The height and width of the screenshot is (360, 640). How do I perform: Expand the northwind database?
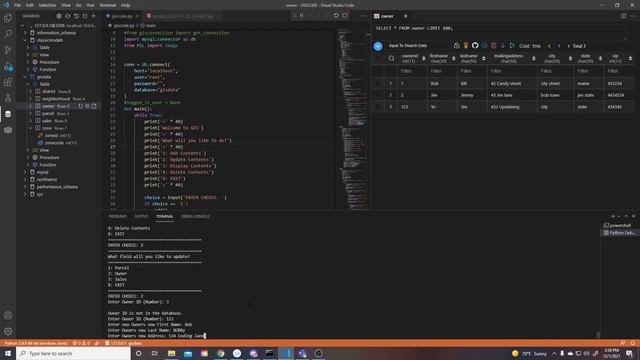click(25, 180)
